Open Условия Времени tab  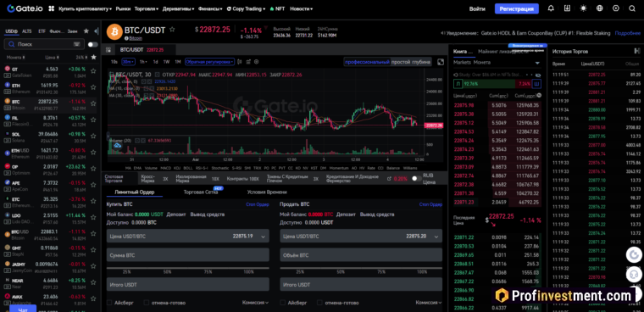pyautogui.click(x=267, y=192)
